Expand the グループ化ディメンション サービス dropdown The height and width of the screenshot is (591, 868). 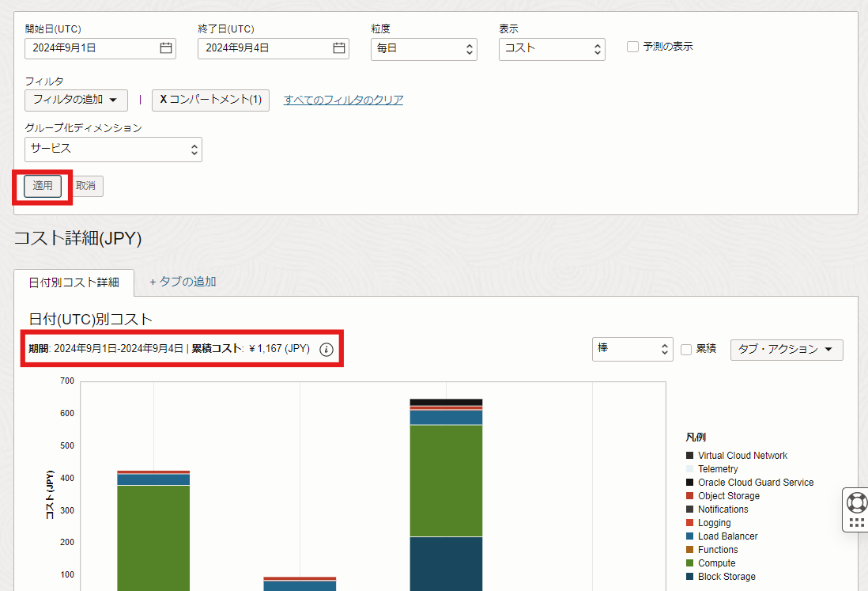(x=113, y=149)
